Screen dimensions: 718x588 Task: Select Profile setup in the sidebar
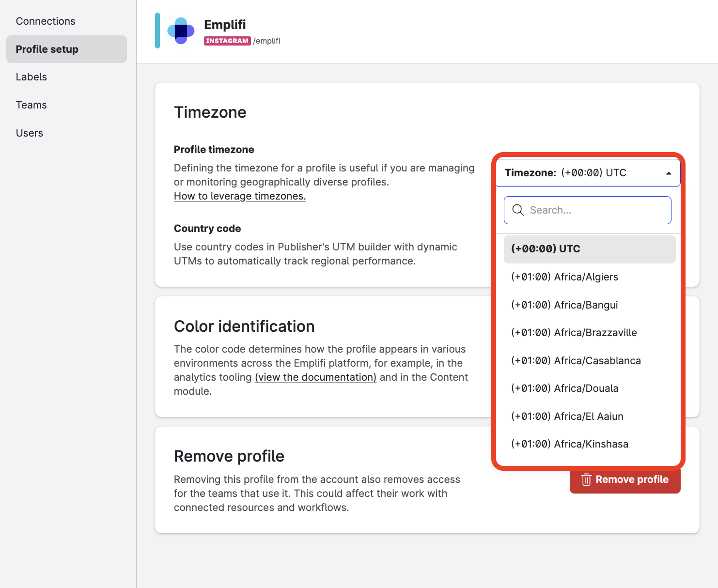66,49
